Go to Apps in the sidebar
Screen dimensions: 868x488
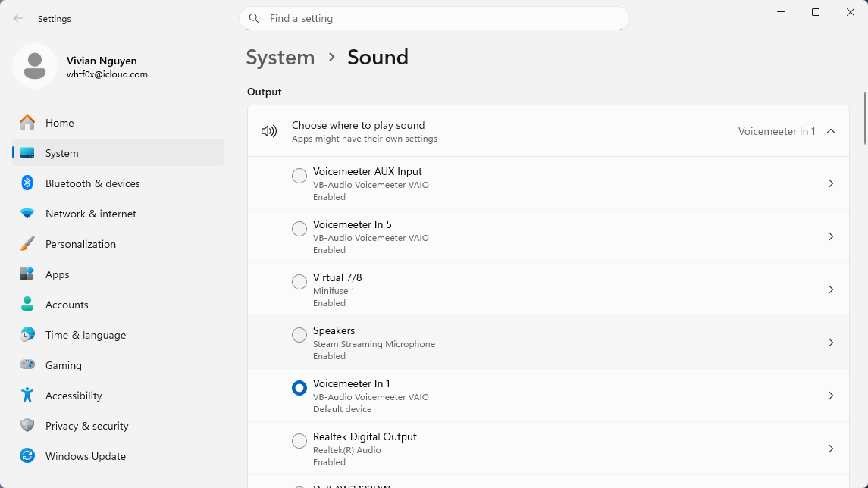(58, 274)
